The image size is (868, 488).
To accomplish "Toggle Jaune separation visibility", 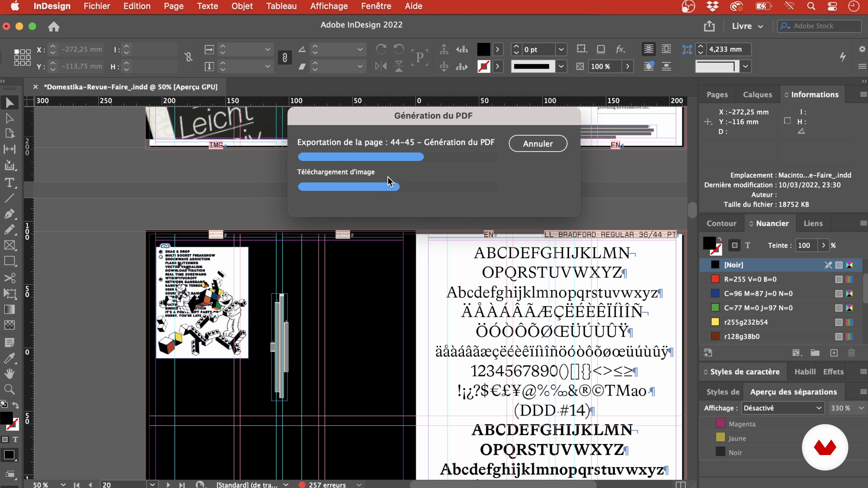I will point(720,438).
